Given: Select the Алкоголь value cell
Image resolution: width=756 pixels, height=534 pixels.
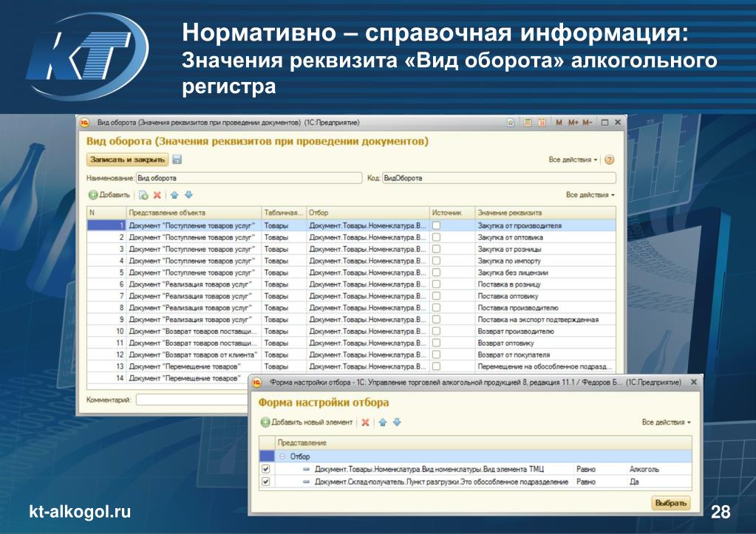Looking at the screenshot, I should (659, 469).
